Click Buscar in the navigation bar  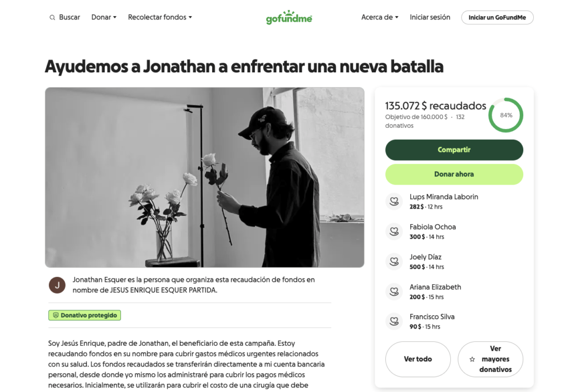coord(70,17)
